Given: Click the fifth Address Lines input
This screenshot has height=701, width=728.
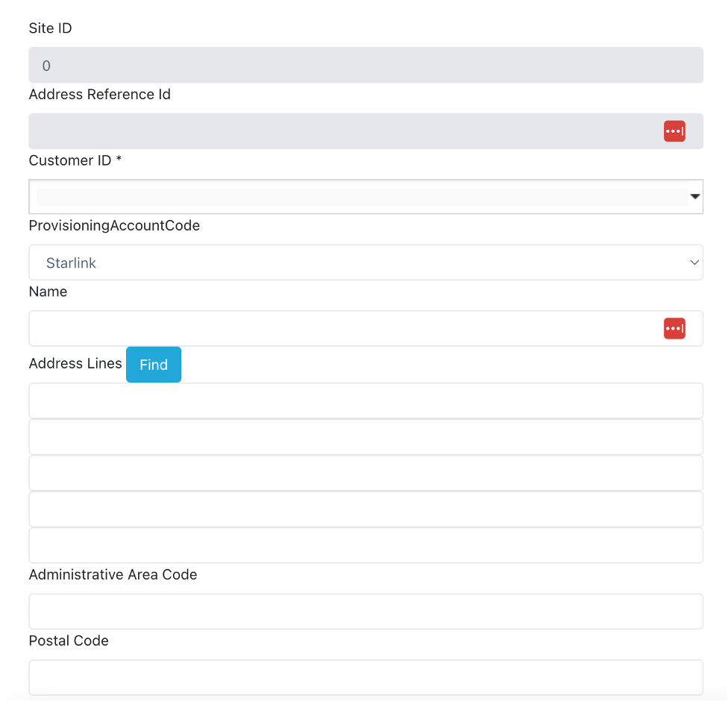Looking at the screenshot, I should pyautogui.click(x=365, y=545).
